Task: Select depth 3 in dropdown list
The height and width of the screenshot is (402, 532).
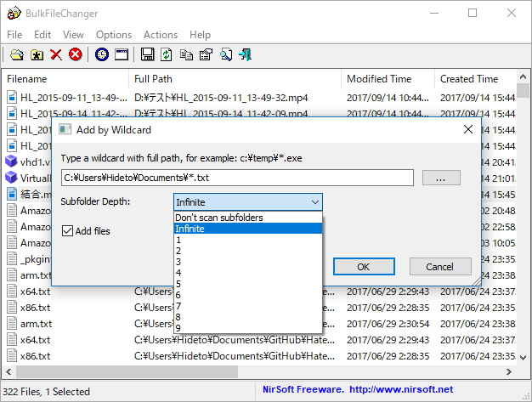Action: pyautogui.click(x=248, y=262)
